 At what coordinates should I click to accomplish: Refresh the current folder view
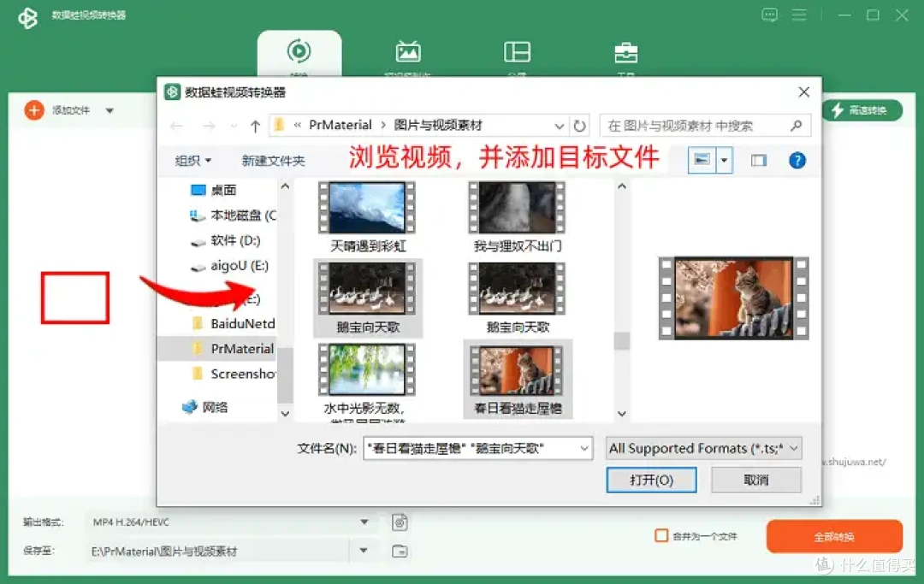point(580,126)
